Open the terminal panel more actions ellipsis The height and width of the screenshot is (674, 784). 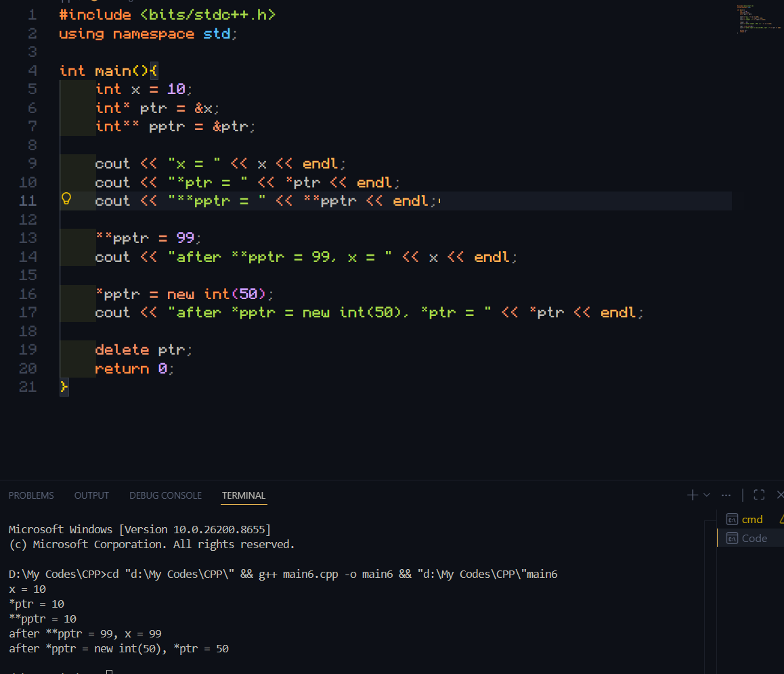click(726, 495)
